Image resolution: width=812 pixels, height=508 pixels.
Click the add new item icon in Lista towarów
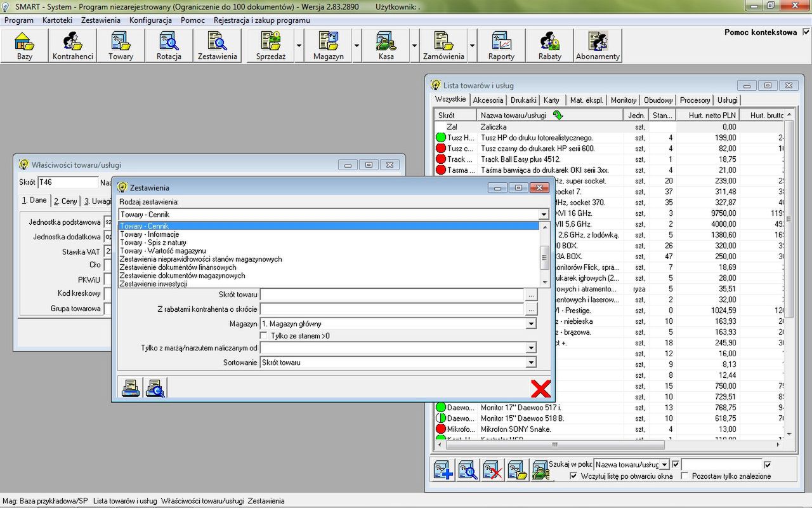[443, 470]
